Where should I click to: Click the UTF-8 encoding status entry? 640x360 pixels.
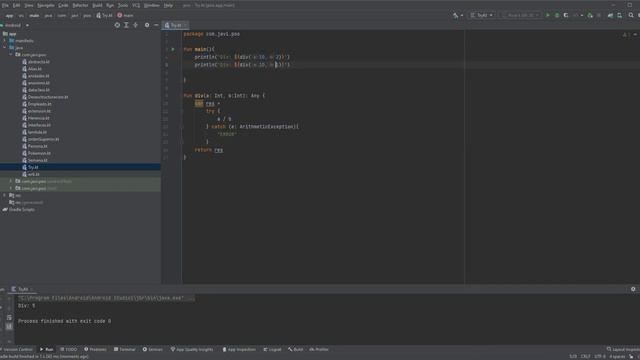[x=600, y=357]
